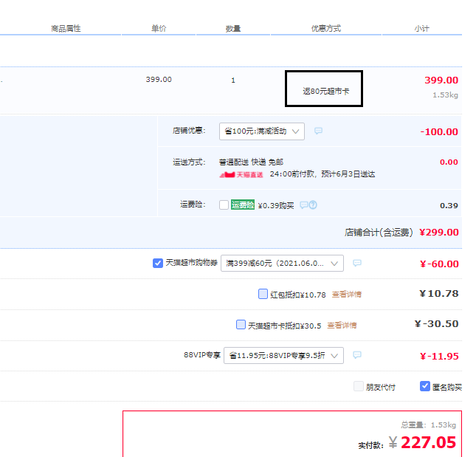Click the ¥-11.95 88VIP discount amount

[439, 356]
